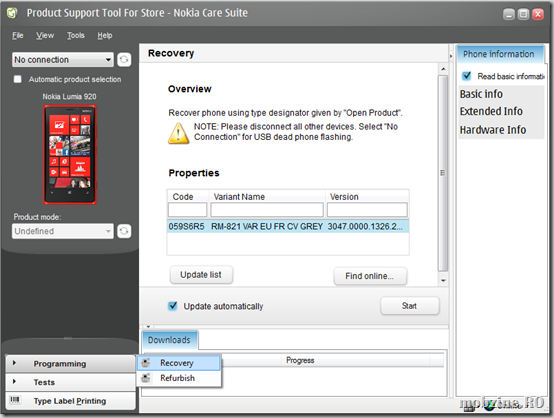This screenshot has width=554, height=418.
Task: Click the Nokia Care Suite app icon
Action: tap(12, 13)
